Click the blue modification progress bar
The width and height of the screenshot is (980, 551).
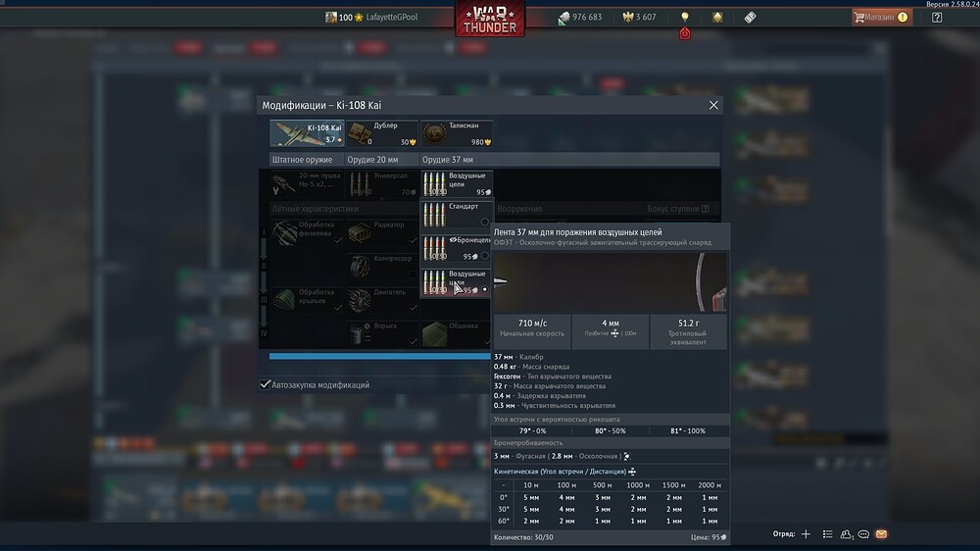(379, 357)
